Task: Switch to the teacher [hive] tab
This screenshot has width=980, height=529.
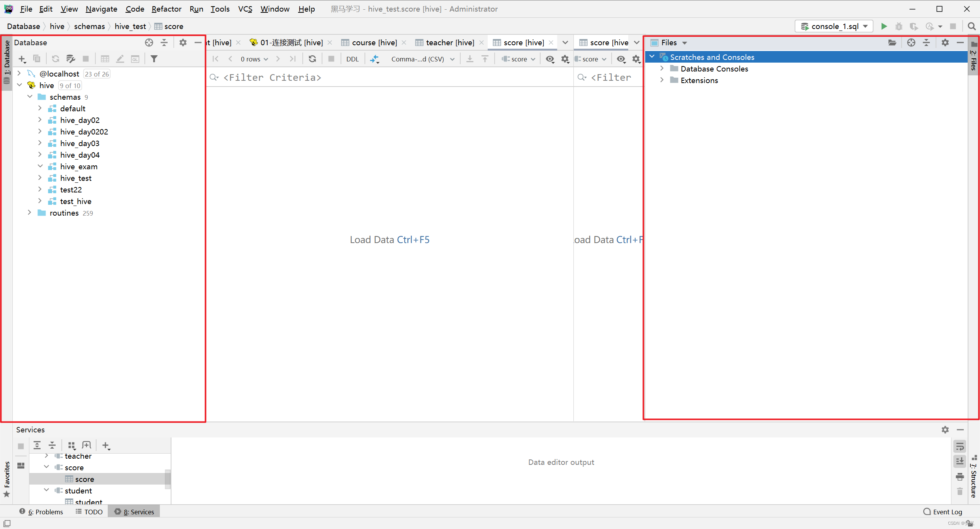Action: pos(449,43)
